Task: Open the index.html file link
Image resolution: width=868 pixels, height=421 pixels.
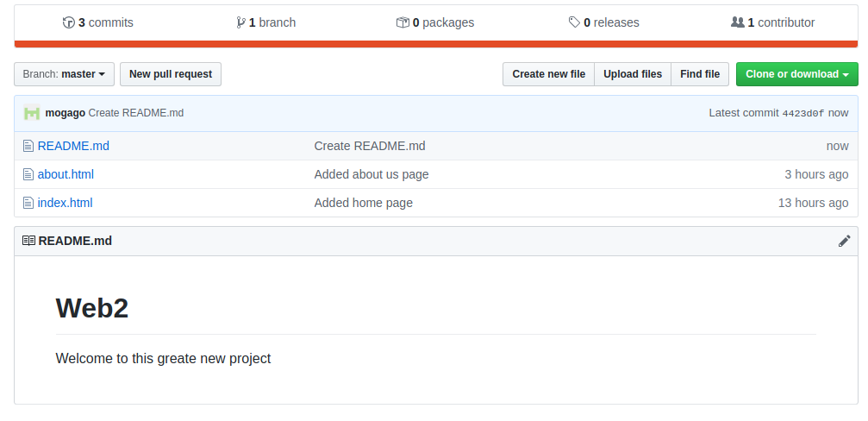Action: pos(66,203)
